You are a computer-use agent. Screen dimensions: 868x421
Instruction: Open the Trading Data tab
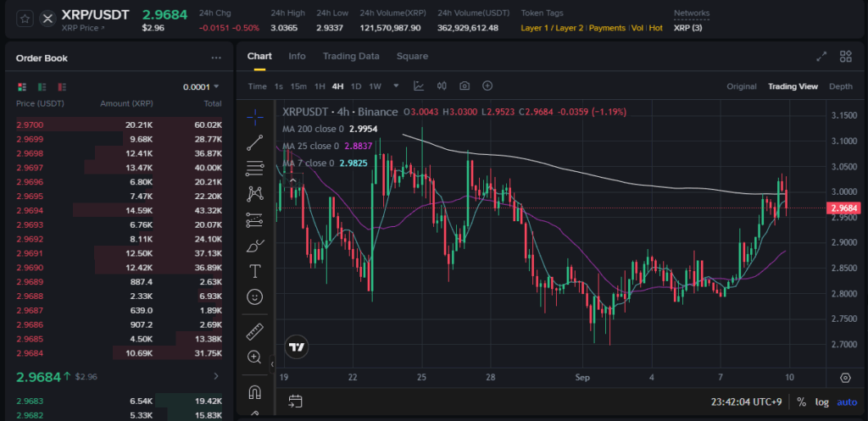351,56
